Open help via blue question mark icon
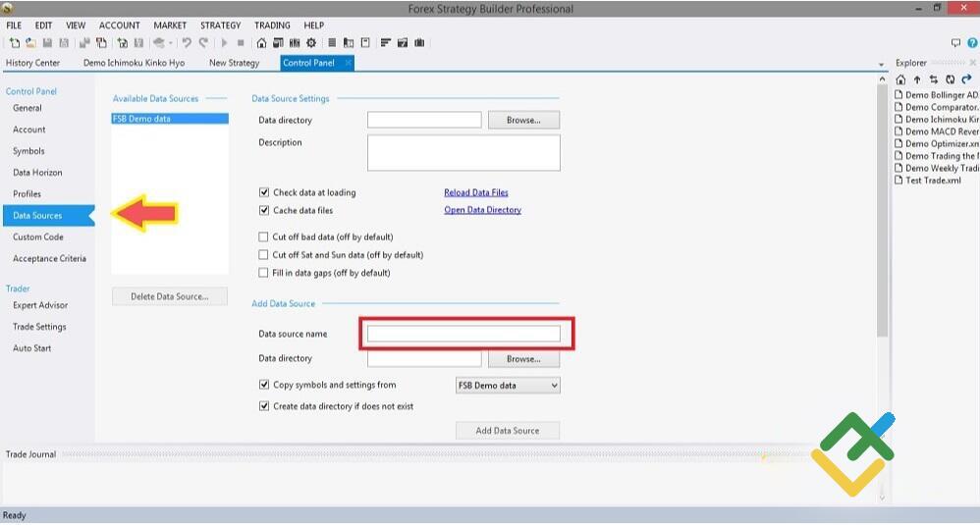Image resolution: width=980 pixels, height=525 pixels. (x=972, y=43)
